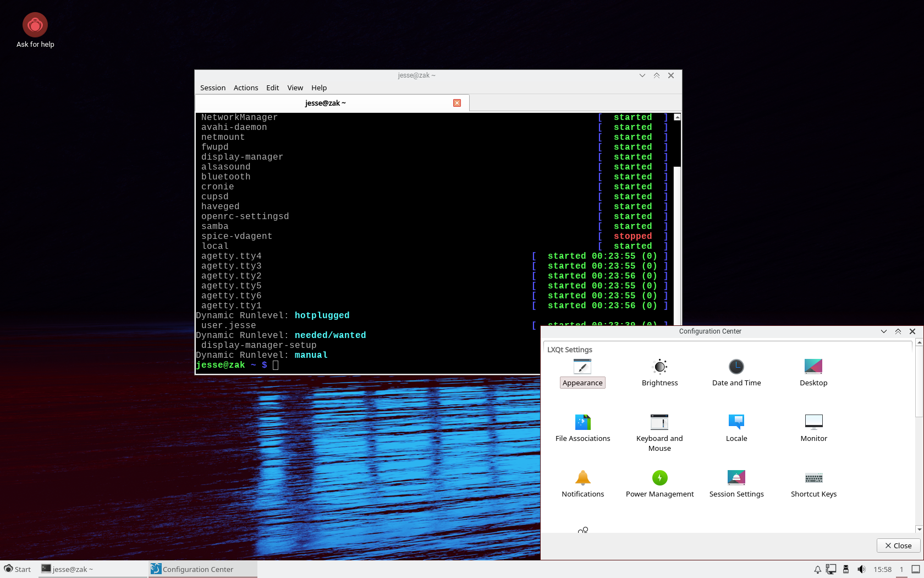Screen dimensions: 924x578
Task: Roll down the terminal window title button
Action: [x=642, y=75]
